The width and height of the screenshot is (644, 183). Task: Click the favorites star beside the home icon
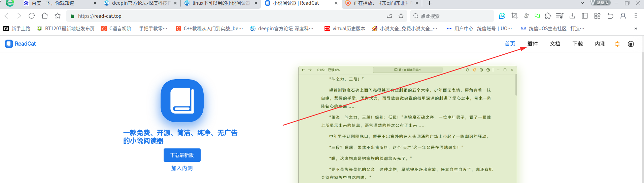58,16
